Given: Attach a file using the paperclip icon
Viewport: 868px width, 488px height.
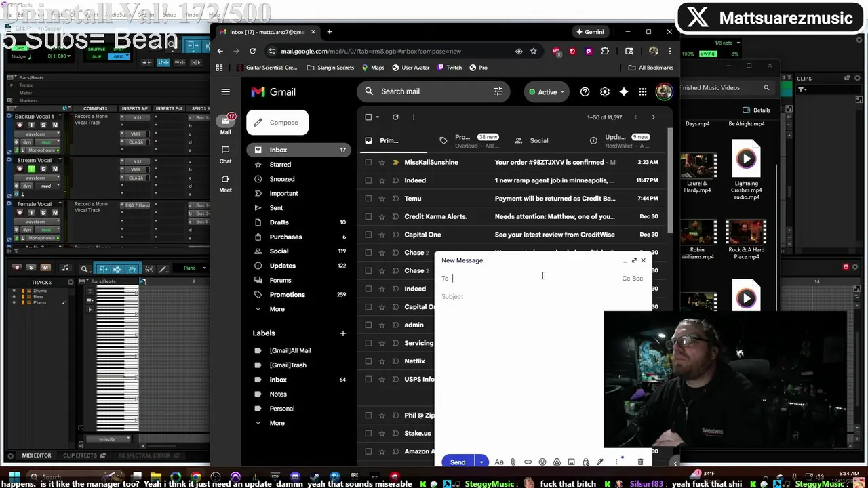Looking at the screenshot, I should (513, 462).
